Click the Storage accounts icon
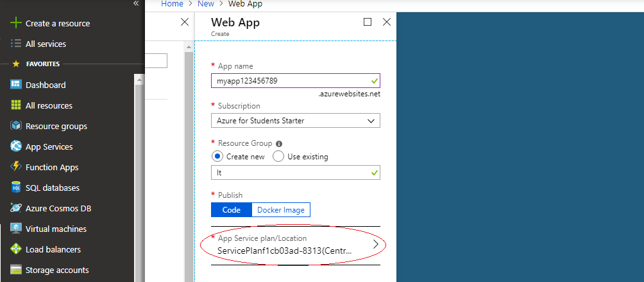This screenshot has width=644, height=282. (15, 270)
